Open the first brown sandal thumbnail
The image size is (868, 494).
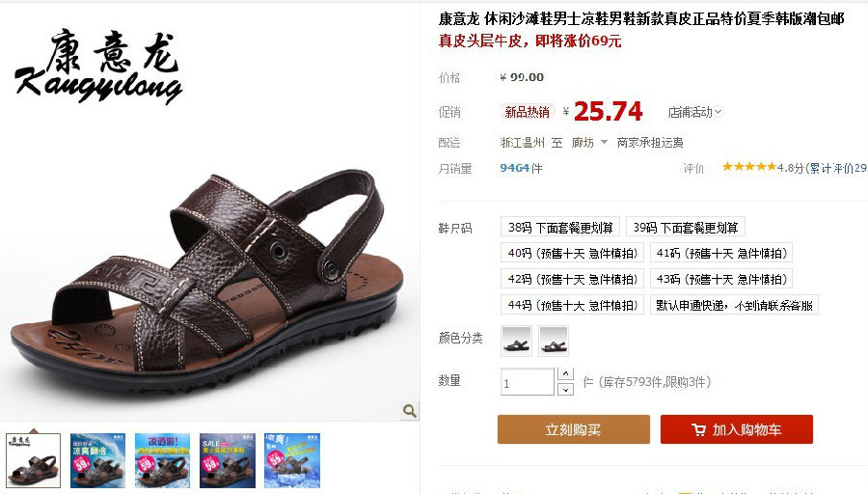33,461
